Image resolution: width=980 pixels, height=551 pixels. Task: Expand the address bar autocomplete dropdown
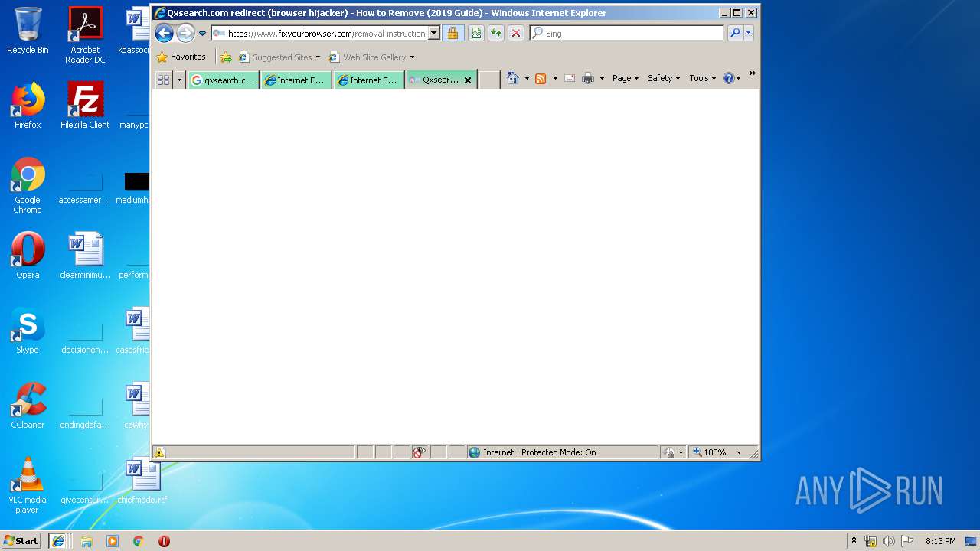434,34
